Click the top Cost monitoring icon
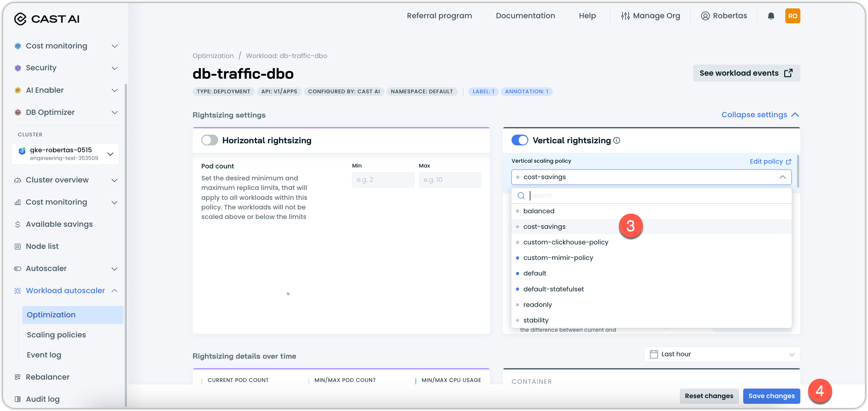 point(18,46)
